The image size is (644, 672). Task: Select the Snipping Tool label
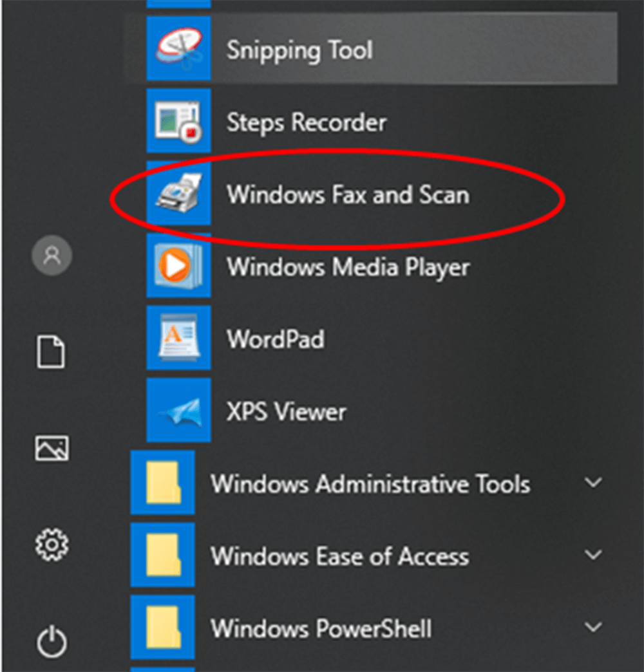[x=299, y=50]
